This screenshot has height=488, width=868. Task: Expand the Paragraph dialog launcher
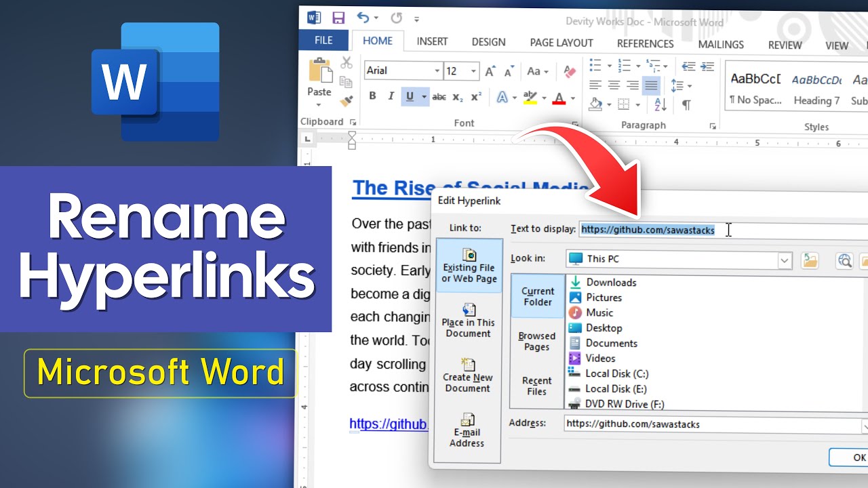tap(713, 126)
